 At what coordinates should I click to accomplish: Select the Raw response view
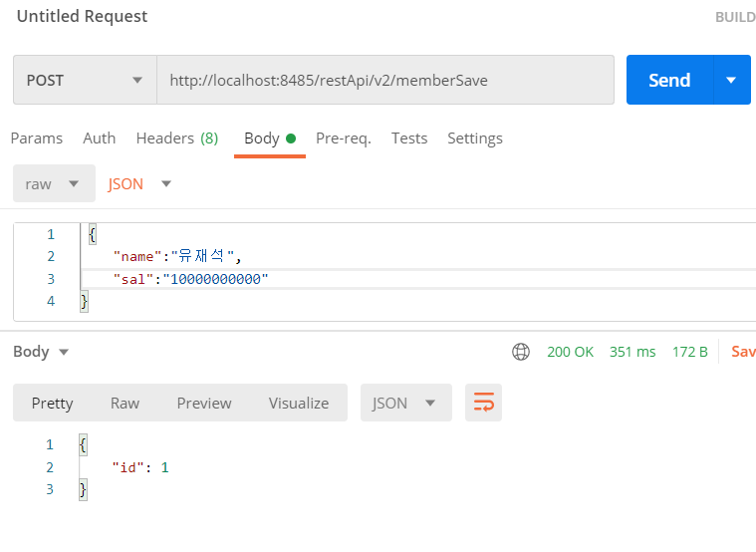(125, 403)
